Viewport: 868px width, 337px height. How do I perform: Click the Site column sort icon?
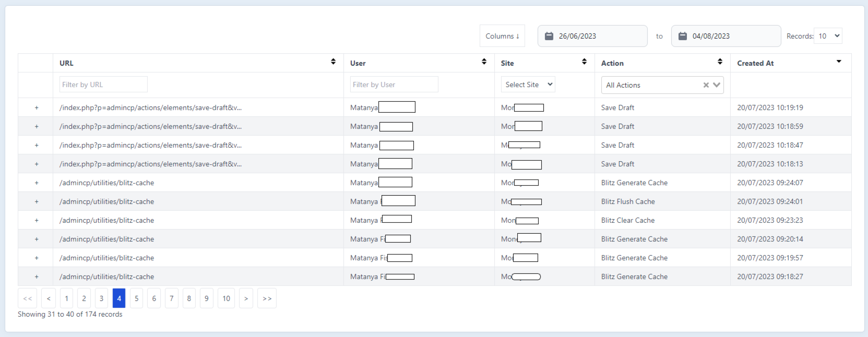point(584,61)
